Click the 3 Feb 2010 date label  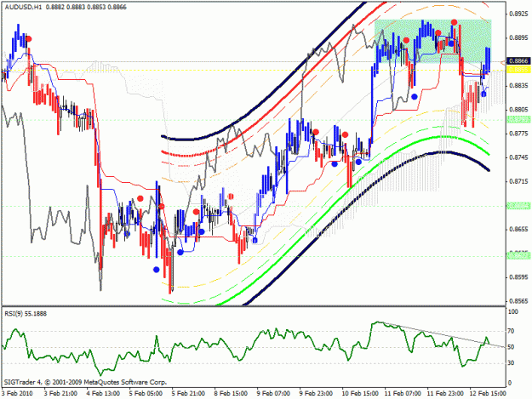[17, 393]
